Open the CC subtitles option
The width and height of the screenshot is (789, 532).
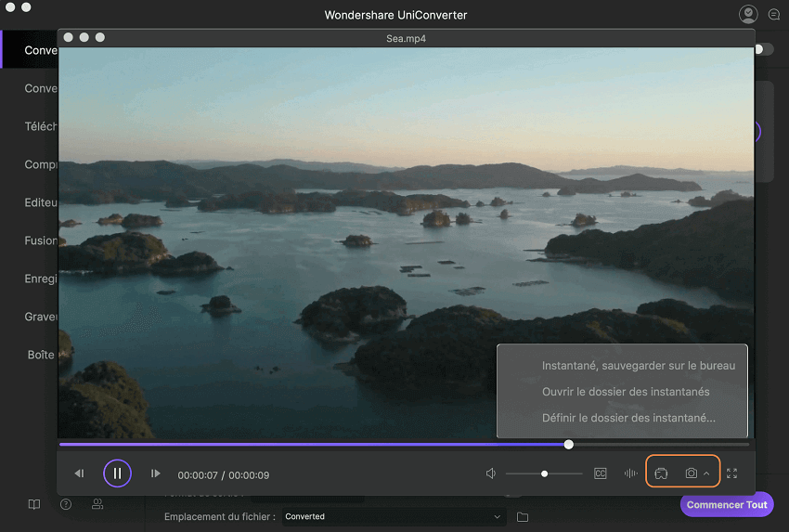click(600, 474)
